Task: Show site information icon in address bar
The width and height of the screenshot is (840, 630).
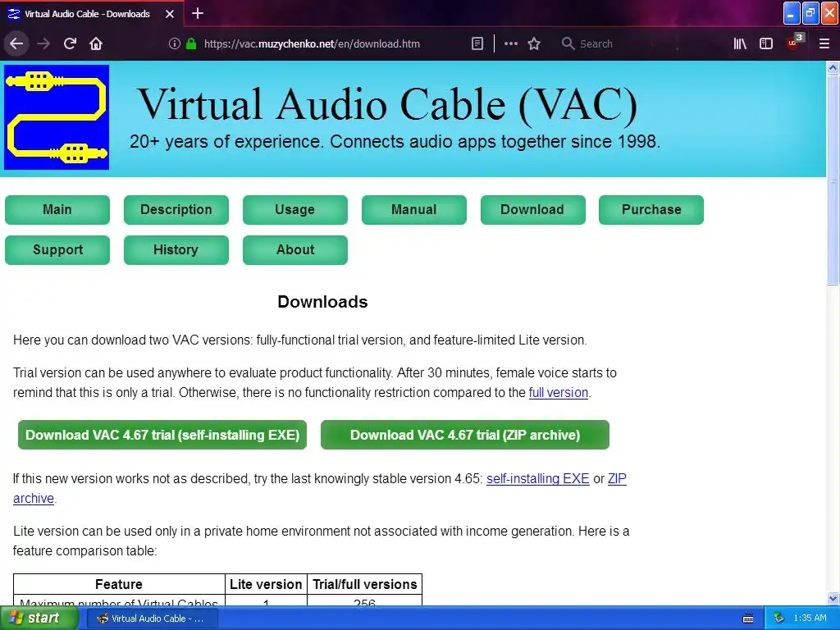Action: tap(174, 43)
